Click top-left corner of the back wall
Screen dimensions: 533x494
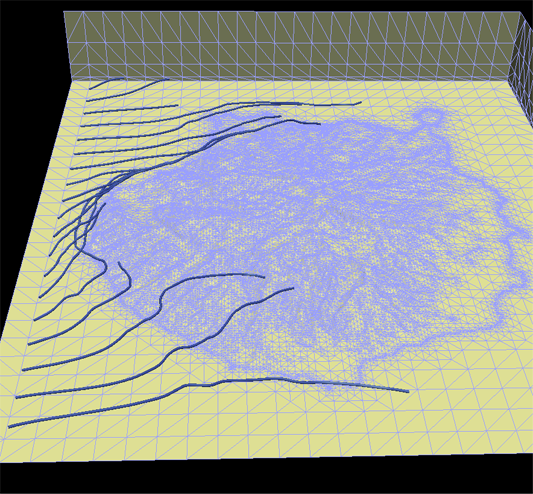pyautogui.click(x=64, y=12)
